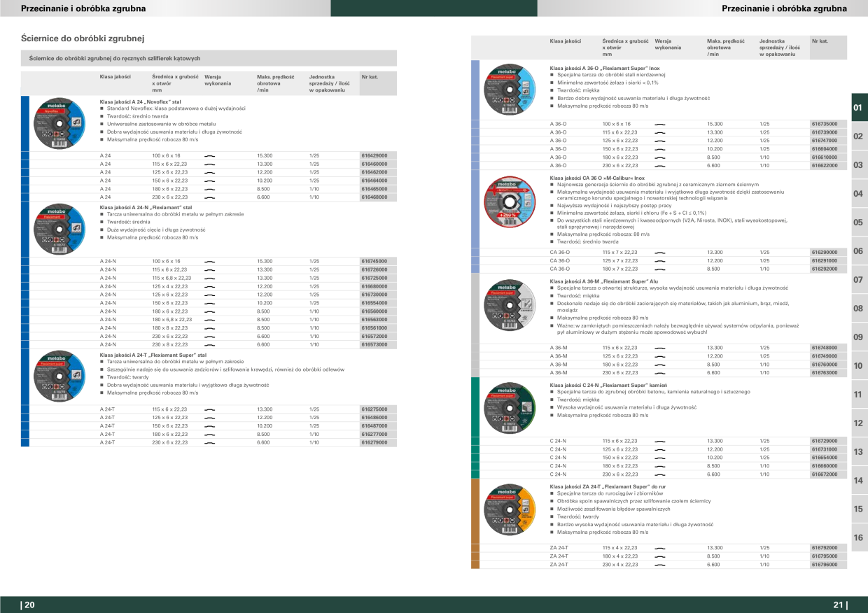Select section tab 08
Screen dimensions: 868x613
point(859,309)
